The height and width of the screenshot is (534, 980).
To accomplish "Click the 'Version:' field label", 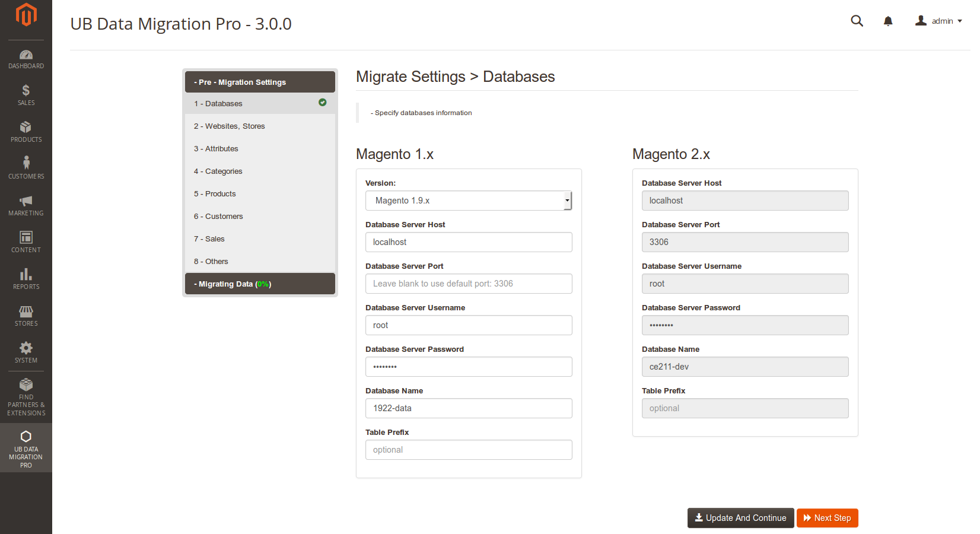I will [380, 183].
